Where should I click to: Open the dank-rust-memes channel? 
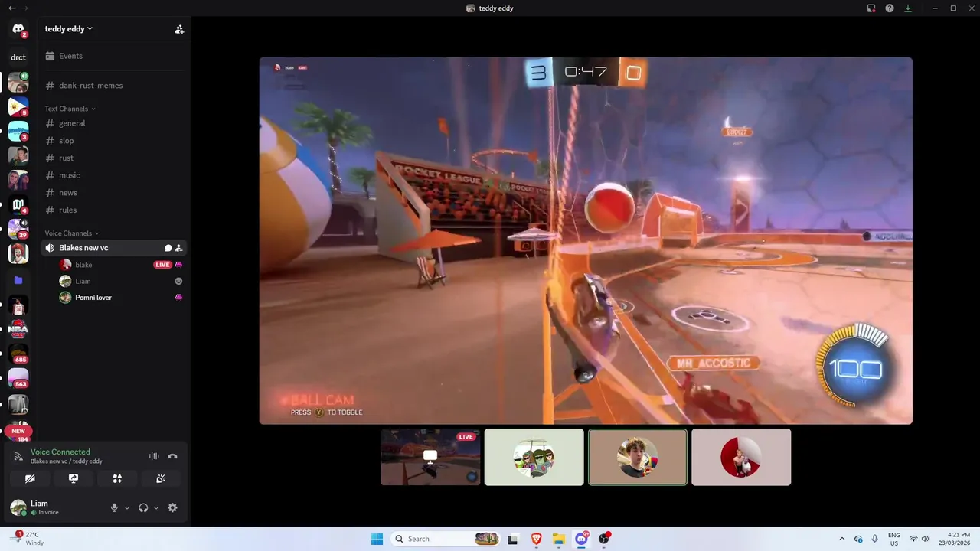[x=113, y=86]
